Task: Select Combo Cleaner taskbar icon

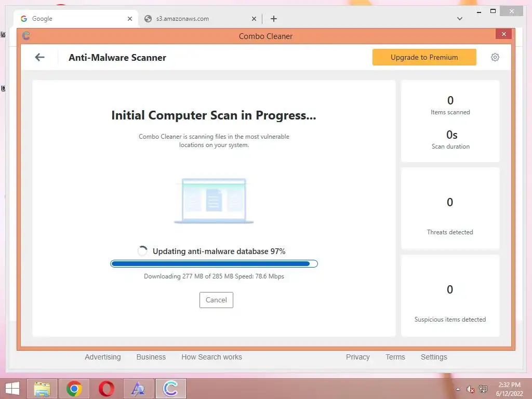Action: pyautogui.click(x=170, y=389)
